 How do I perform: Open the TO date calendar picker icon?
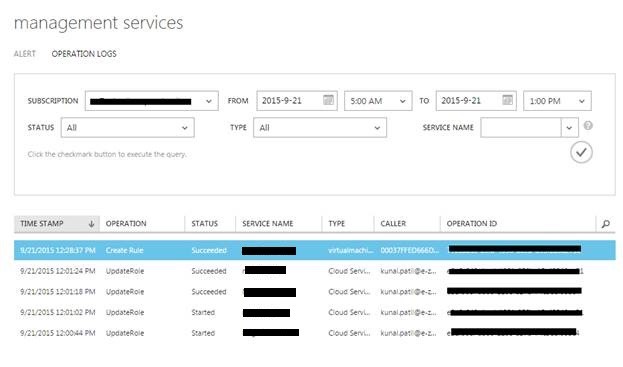507,100
